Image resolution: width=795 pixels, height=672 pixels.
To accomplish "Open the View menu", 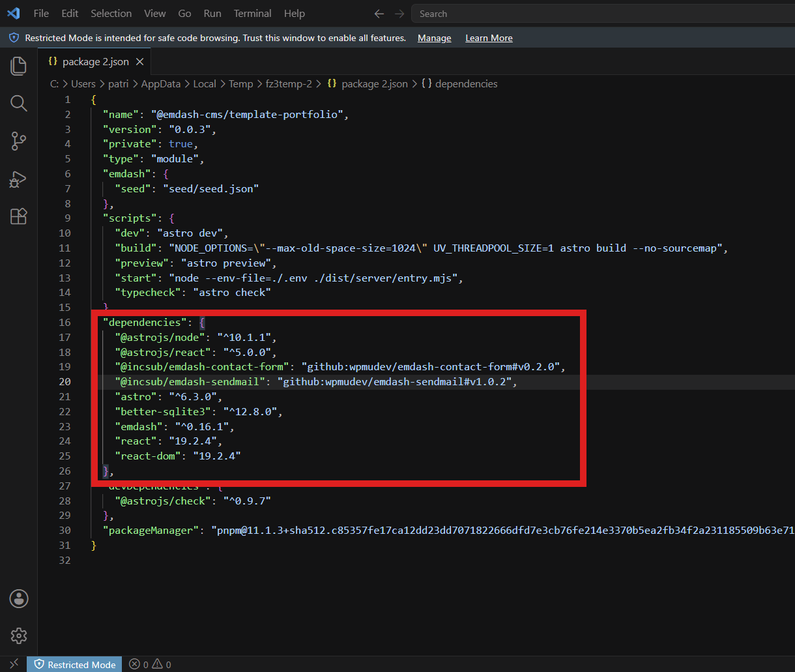I will (x=155, y=14).
